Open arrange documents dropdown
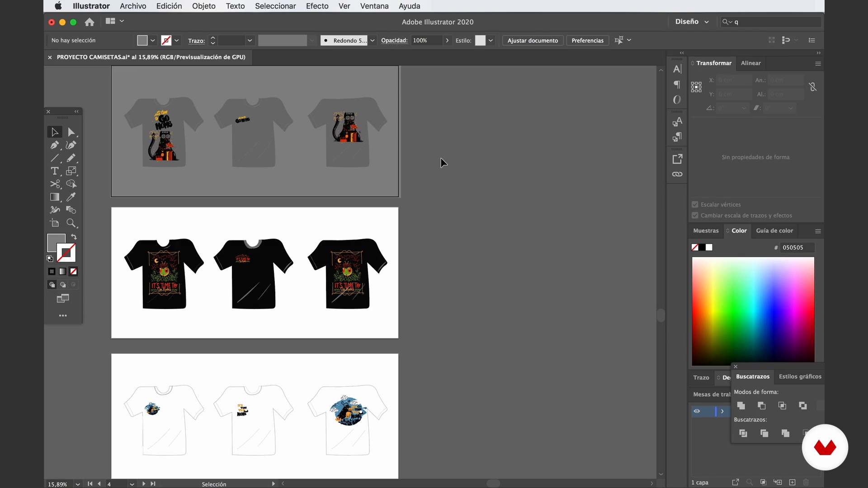Image resolution: width=868 pixels, height=488 pixels. (115, 21)
